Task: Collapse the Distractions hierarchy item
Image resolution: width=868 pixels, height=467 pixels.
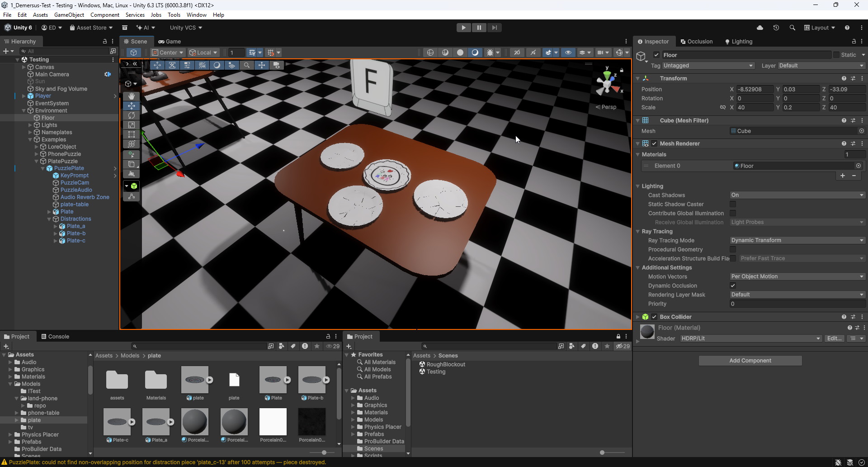Action: (49, 219)
